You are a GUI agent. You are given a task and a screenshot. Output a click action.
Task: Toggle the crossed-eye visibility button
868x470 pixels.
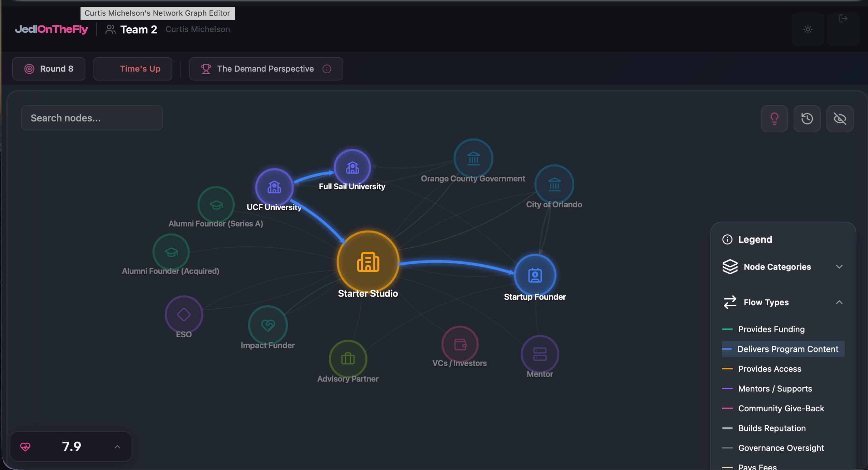840,119
